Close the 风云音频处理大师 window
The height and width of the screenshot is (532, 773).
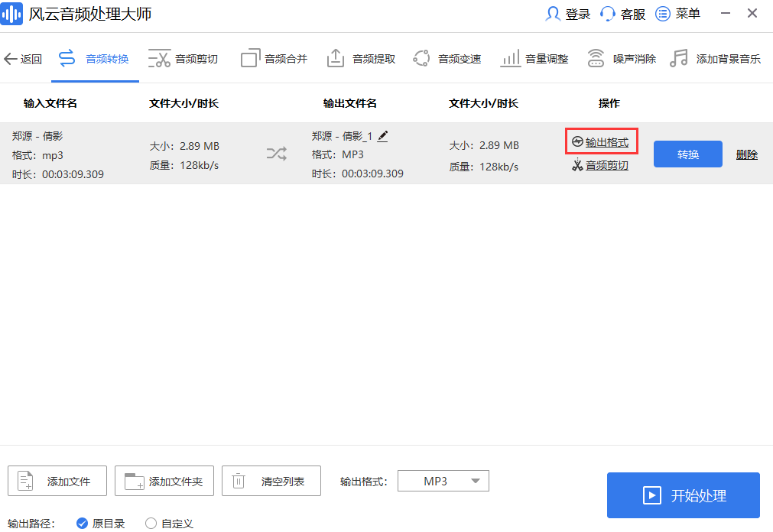point(752,13)
